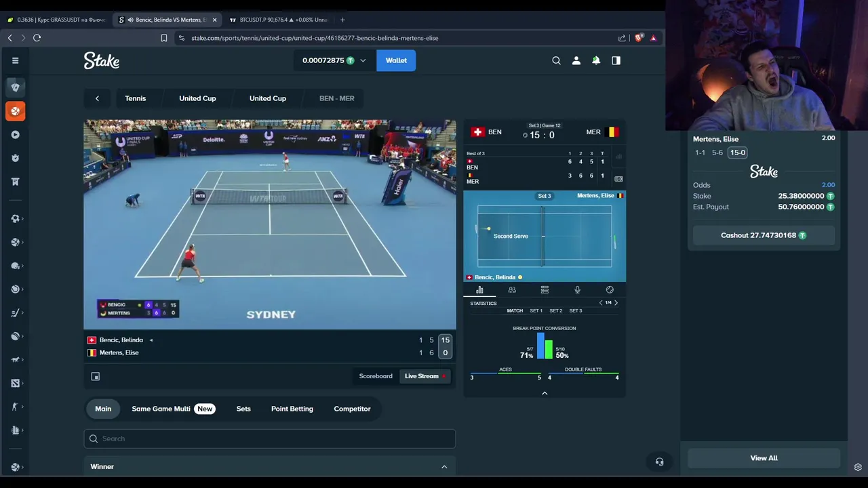Click View All bets button
Image resolution: width=868 pixels, height=488 pixels.
[x=764, y=458]
